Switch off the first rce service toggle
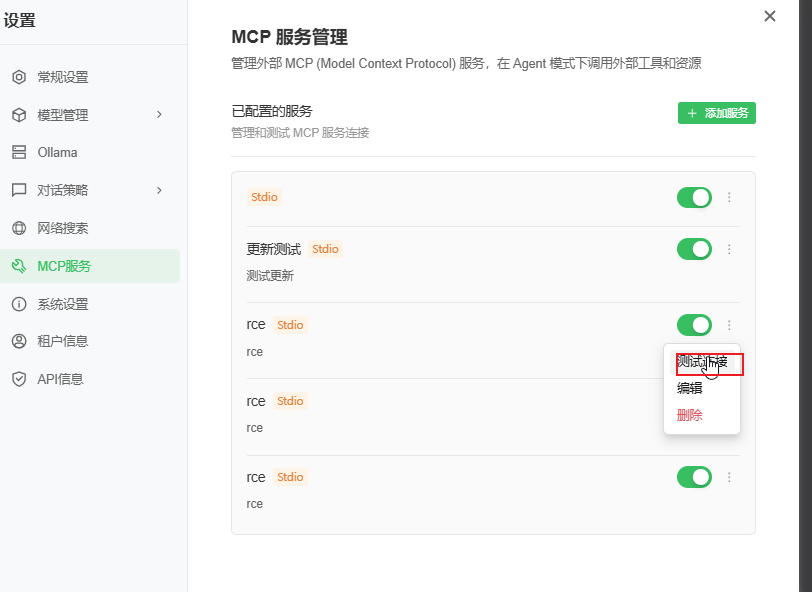Viewport: 812px width, 592px height. tap(694, 325)
